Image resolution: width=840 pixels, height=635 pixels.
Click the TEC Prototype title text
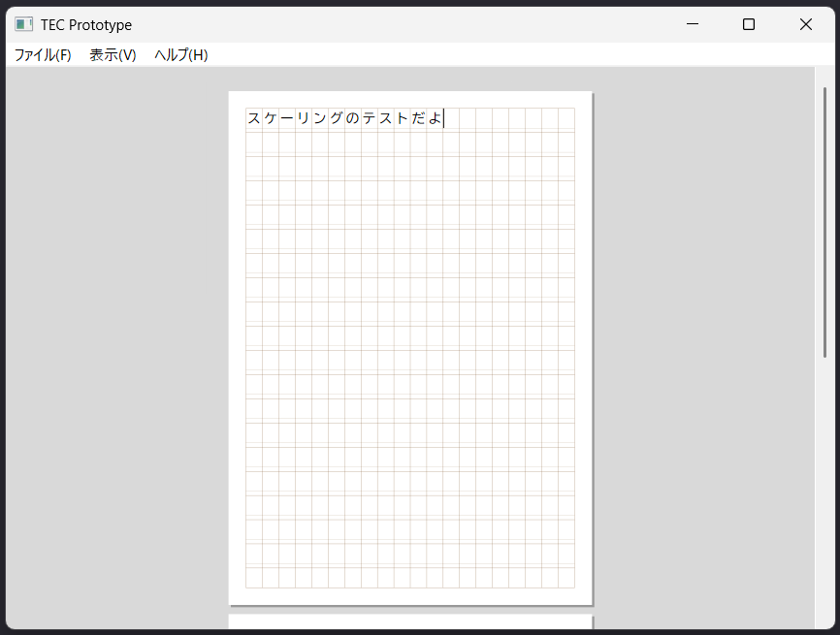tap(86, 24)
